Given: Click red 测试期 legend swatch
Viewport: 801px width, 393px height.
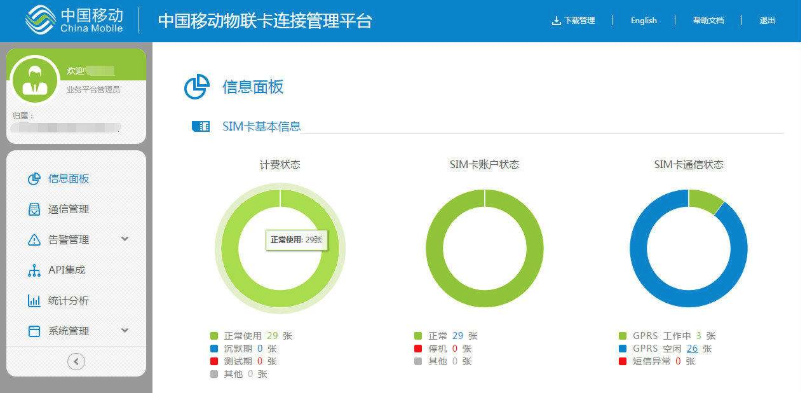Looking at the screenshot, I should pyautogui.click(x=214, y=361).
